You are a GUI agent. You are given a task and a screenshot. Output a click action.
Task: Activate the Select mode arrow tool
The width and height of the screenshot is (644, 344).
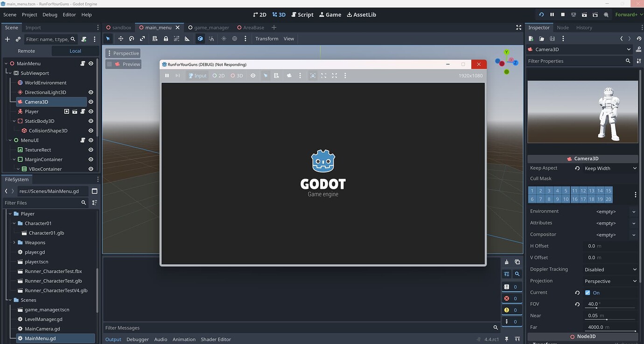pos(108,39)
